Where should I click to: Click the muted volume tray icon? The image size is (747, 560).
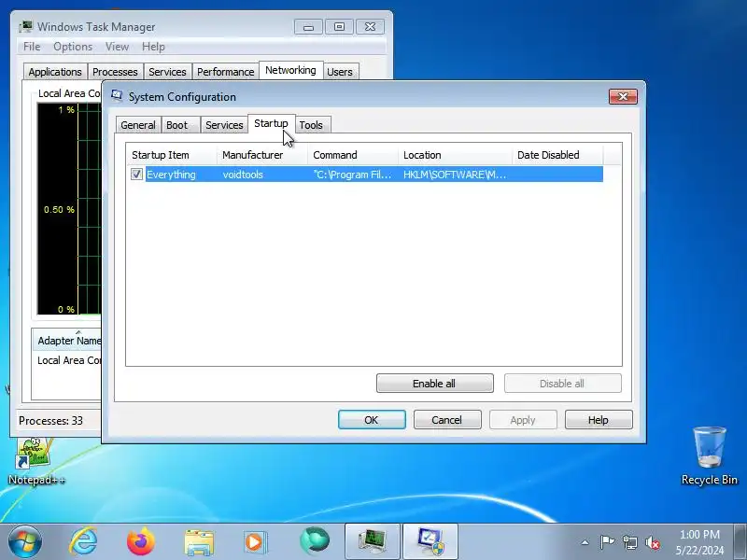click(652, 542)
